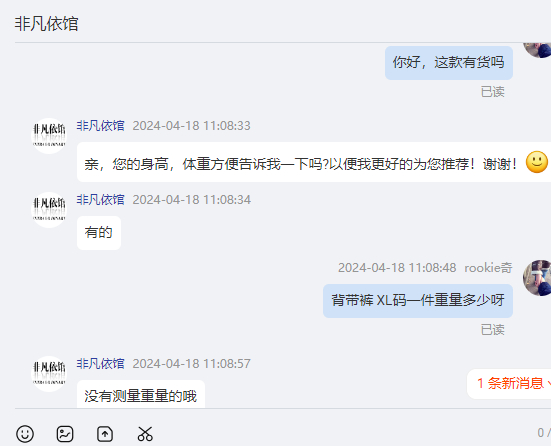Click the 背带裤 XL码 message bubble
This screenshot has width=551, height=446.
[418, 301]
